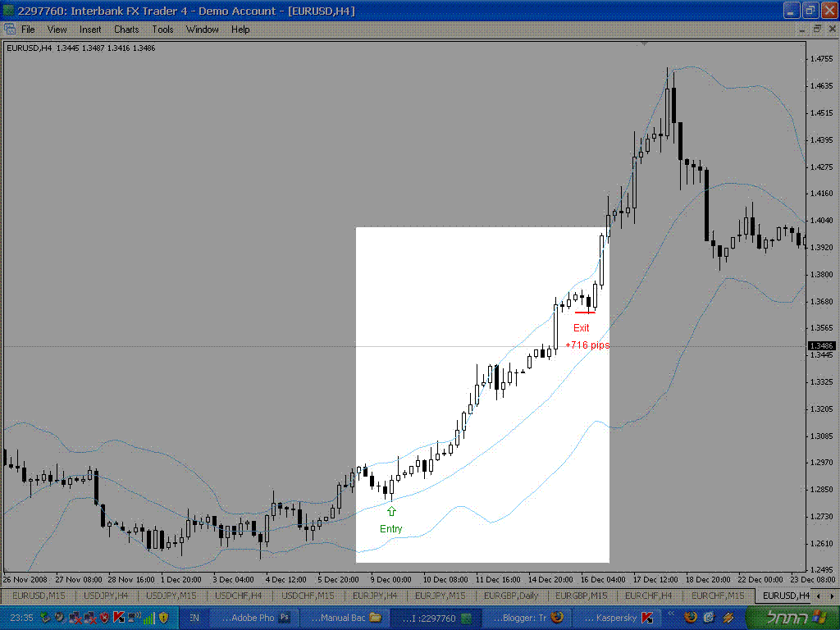Screen dimensions: 840x630
Task: Switch to the USDJPY,H4 chart tab
Action: tap(106, 596)
